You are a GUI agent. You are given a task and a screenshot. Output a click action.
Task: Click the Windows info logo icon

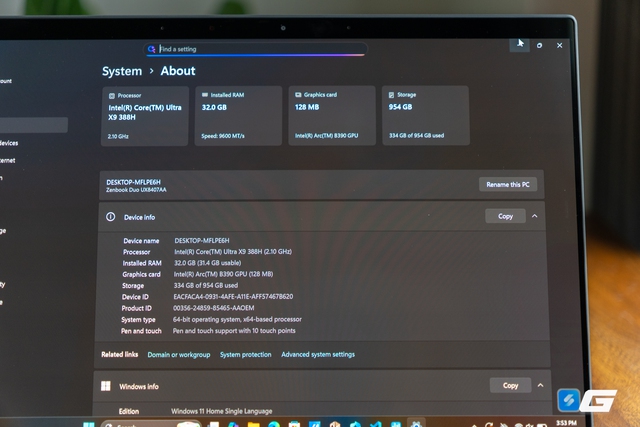point(106,386)
